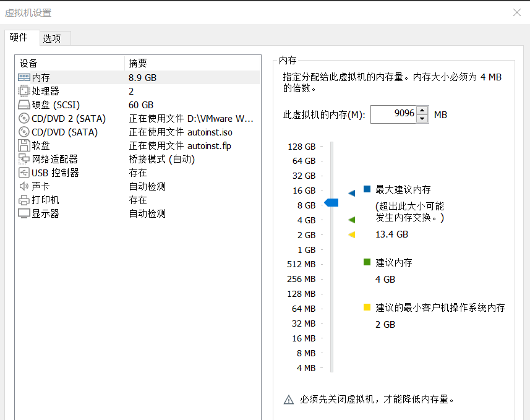Click the blue memory slider marker near 8 GB

[x=331, y=202]
